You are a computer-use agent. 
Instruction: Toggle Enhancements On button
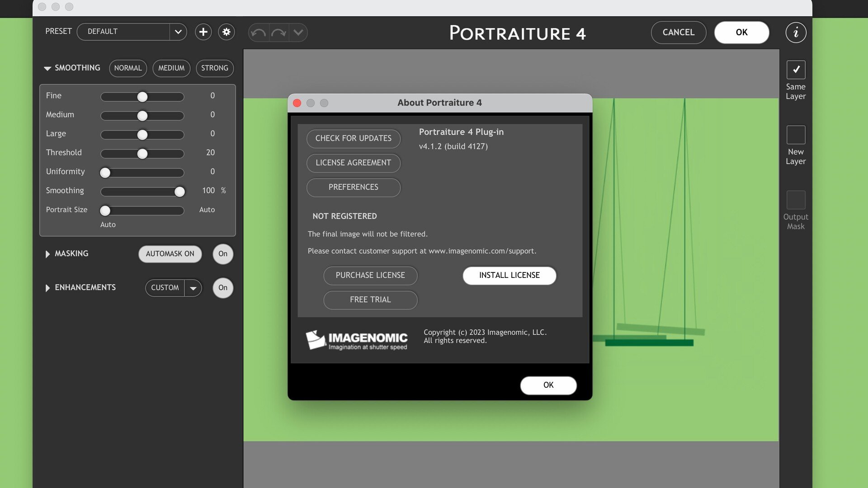point(223,288)
